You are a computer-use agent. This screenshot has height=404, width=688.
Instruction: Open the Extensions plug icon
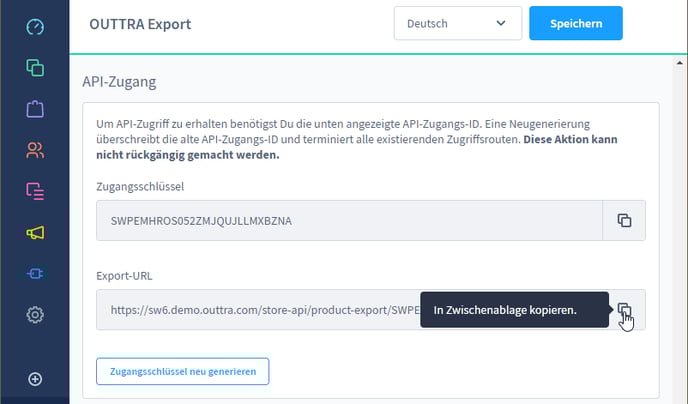(x=35, y=274)
